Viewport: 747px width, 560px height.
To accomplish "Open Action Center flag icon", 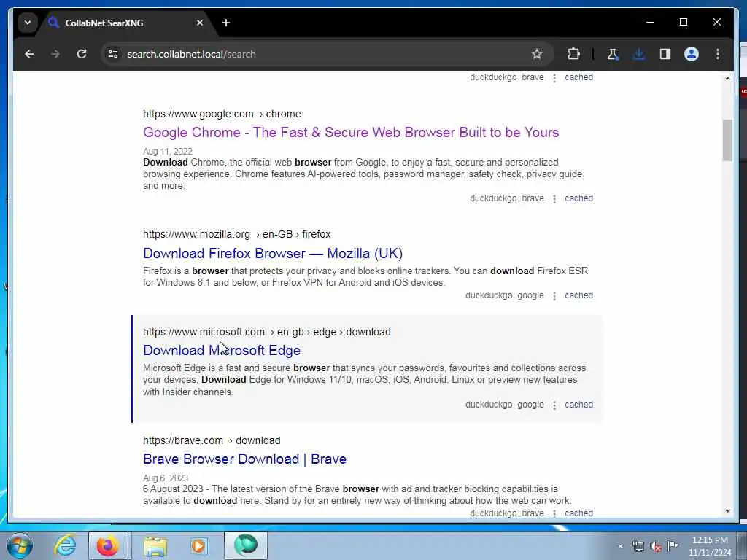I will (673, 546).
